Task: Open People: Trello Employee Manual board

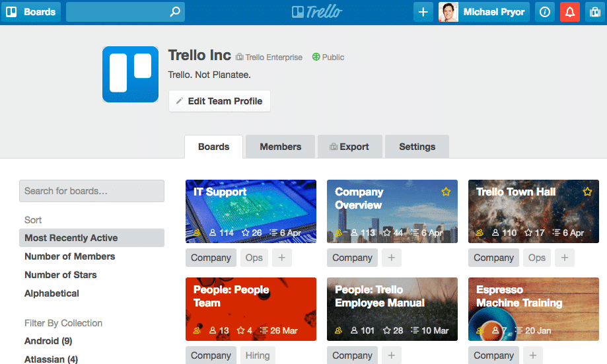Action: tap(392, 309)
